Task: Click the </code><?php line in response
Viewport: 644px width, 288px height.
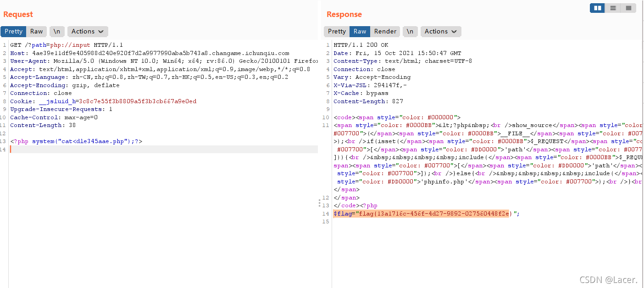Action: pos(355,205)
